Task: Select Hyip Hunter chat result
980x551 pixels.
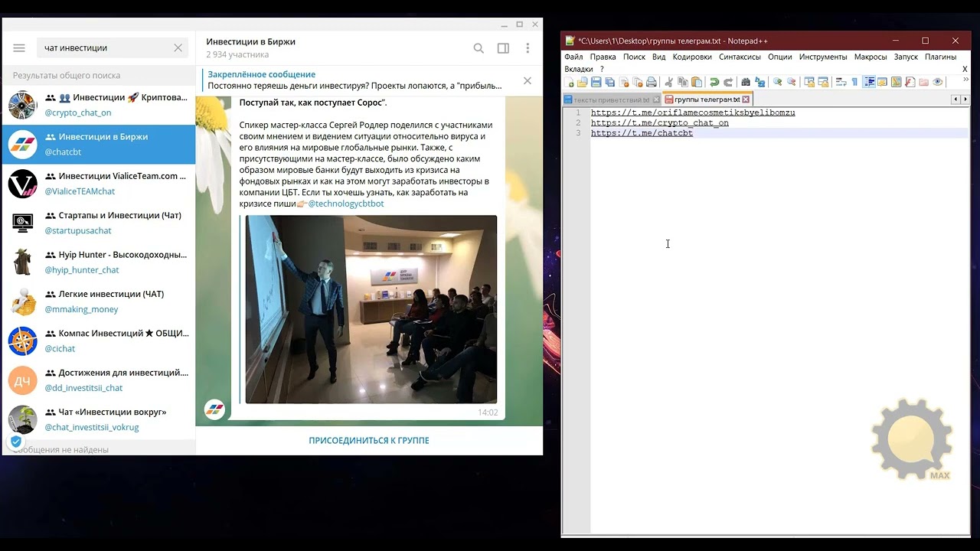Action: (99, 262)
